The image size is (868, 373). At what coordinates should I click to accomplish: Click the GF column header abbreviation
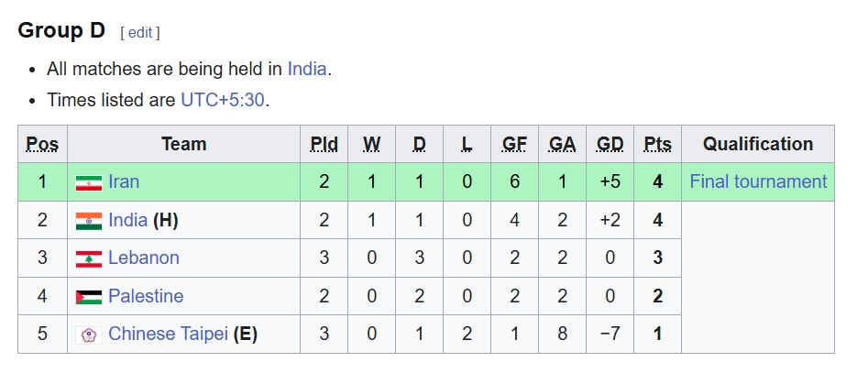point(514,144)
